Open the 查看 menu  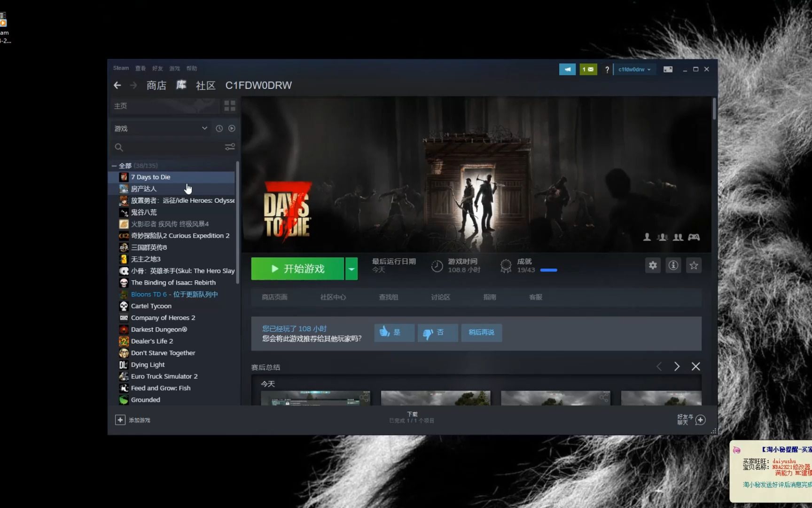point(141,68)
